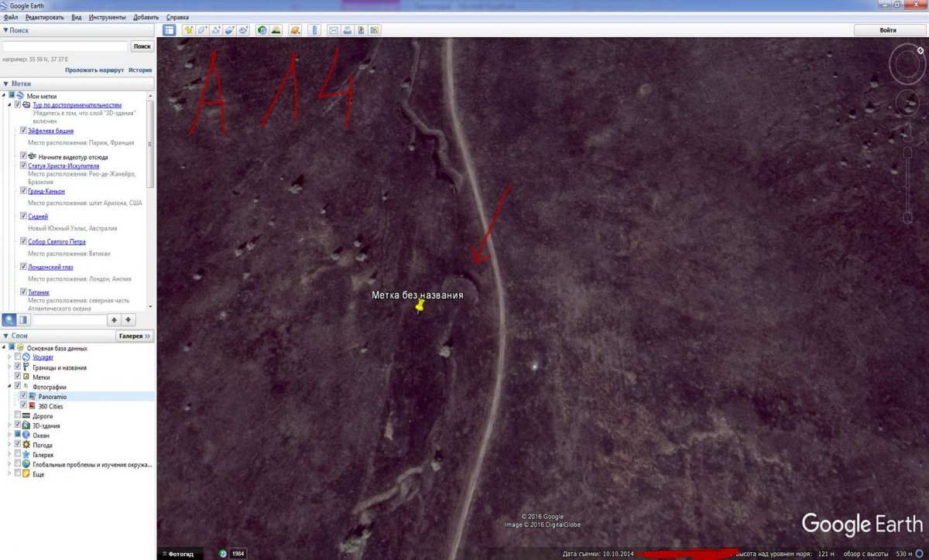929x560 pixels.
Task: Click the magnifier search icon under Places
Action: [x=9, y=319]
